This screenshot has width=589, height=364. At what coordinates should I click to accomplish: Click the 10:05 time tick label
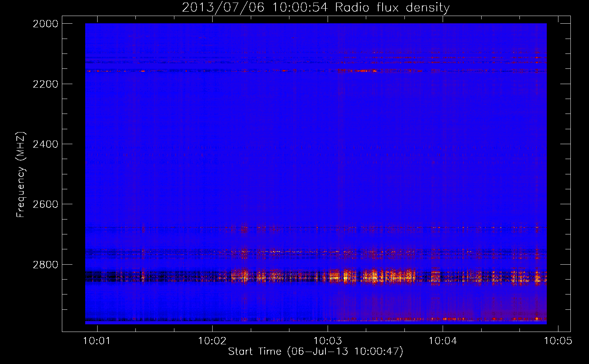tap(558, 341)
